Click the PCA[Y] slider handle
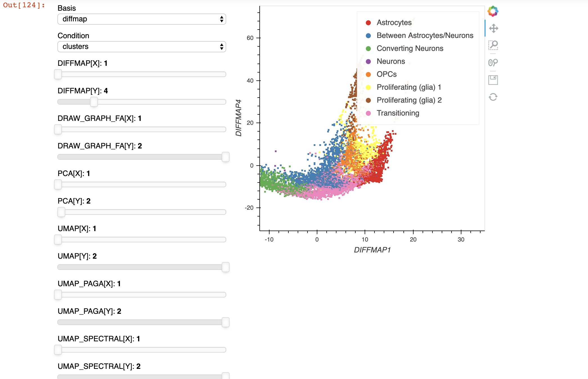This screenshot has width=588, height=379. 61,212
